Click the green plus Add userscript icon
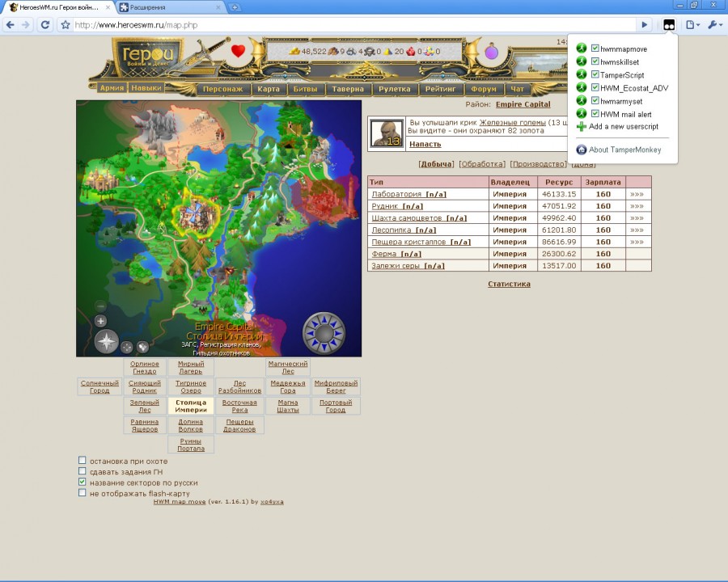The width and height of the screenshot is (728, 582). (x=582, y=126)
